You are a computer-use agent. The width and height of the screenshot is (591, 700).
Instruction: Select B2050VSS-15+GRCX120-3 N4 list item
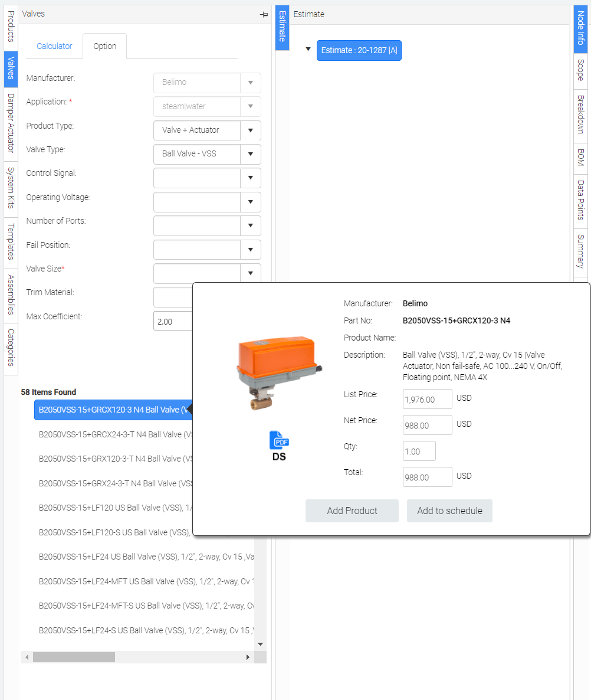113,410
